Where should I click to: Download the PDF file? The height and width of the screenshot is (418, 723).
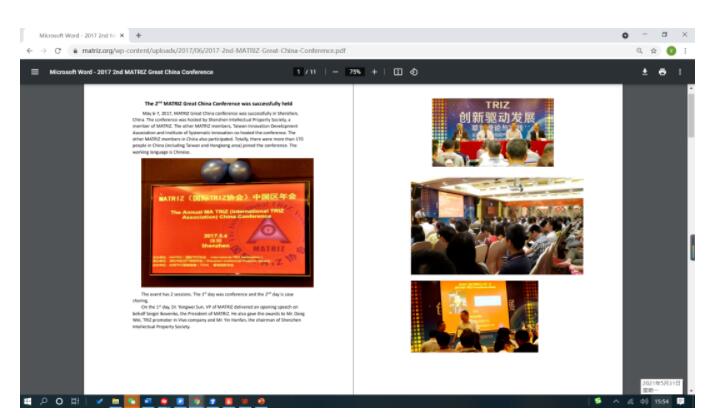(644, 72)
